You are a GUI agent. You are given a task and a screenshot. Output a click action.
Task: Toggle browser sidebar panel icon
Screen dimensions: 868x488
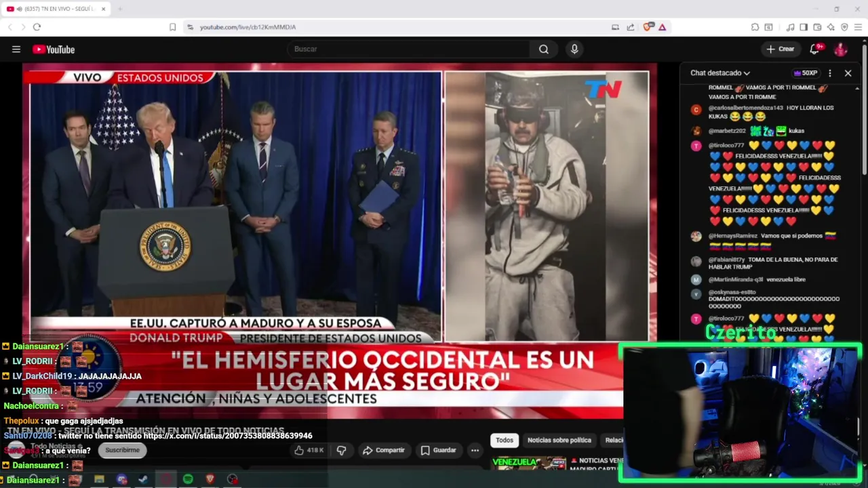(804, 27)
